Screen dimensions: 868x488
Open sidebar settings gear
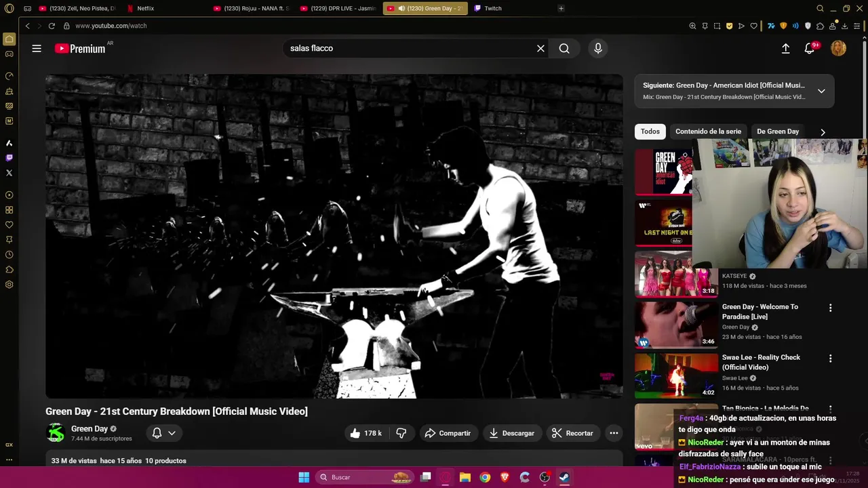tap(9, 285)
